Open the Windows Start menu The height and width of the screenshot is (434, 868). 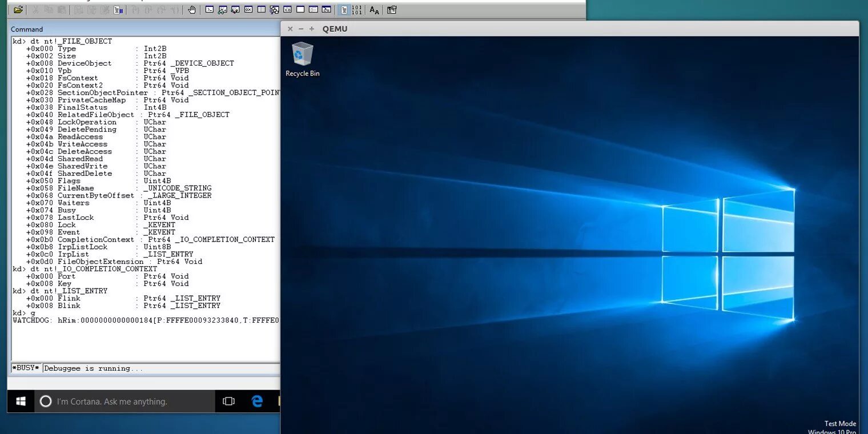21,401
